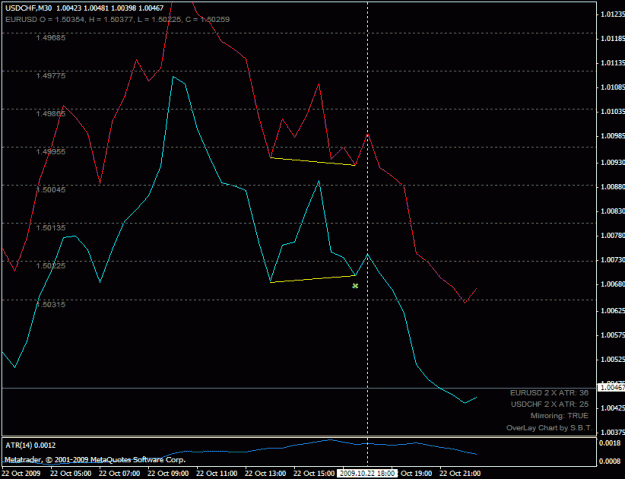Click ATR scale value 0.0018
Screen dimensions: 625x479
point(611,443)
